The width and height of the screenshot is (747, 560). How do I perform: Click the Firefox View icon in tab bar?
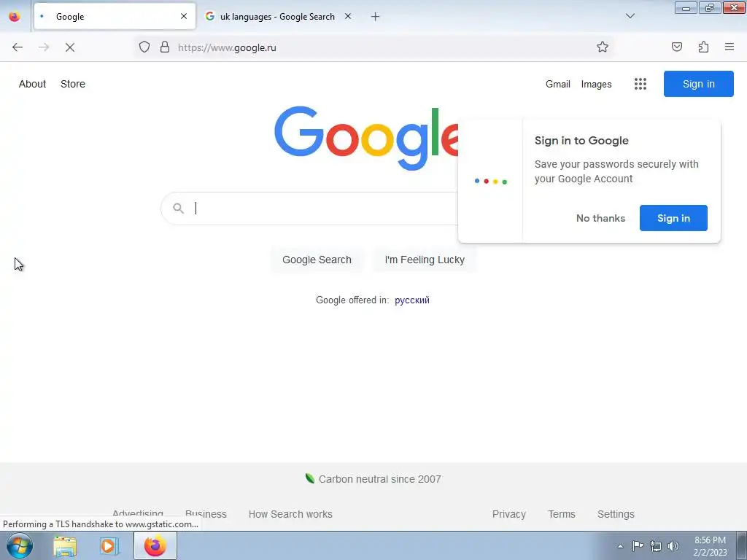[15, 17]
